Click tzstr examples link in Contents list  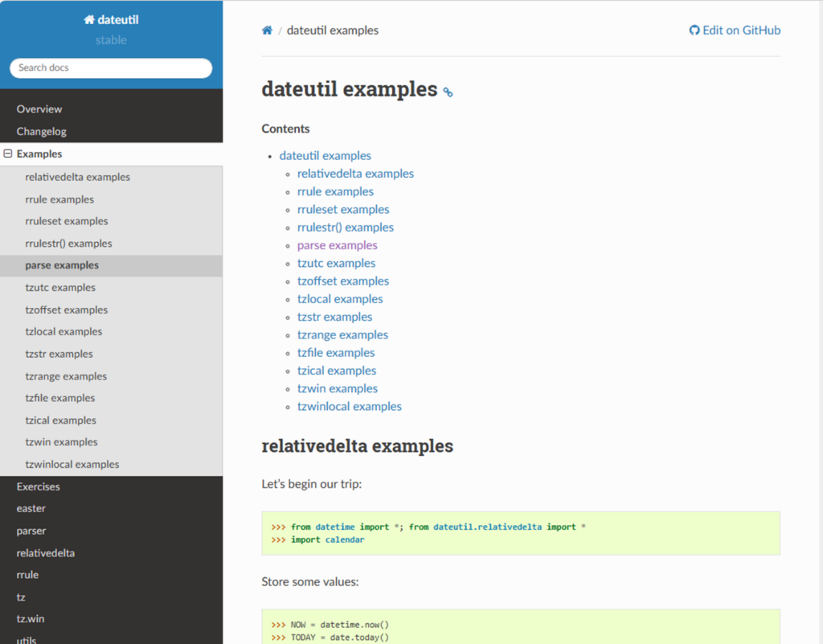point(334,317)
